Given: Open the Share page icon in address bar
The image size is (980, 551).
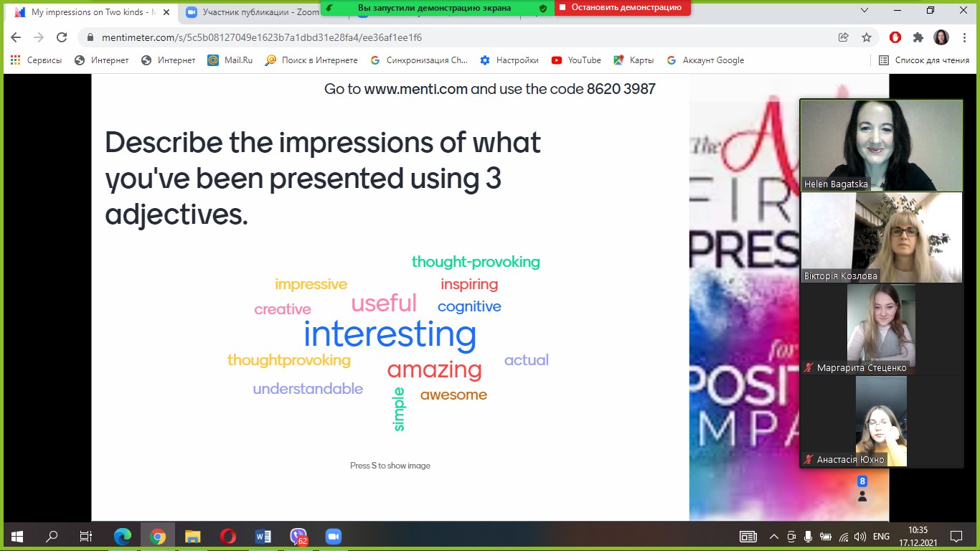Looking at the screenshot, I should (844, 37).
